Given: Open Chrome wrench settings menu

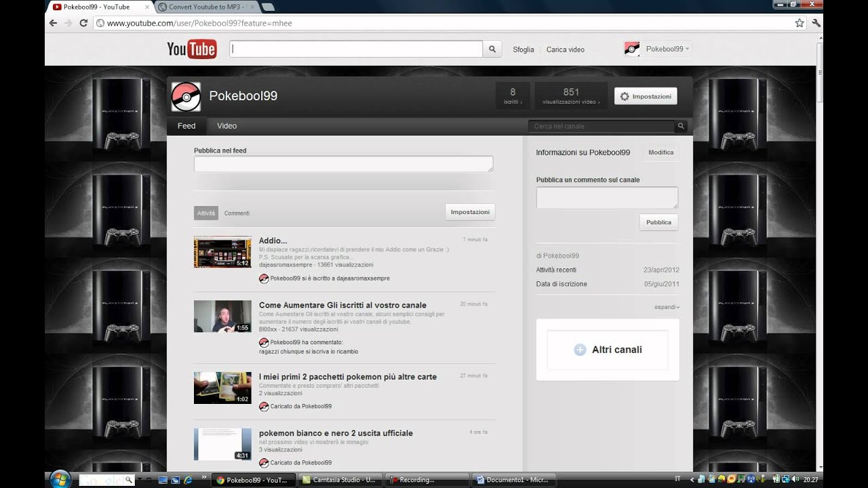Looking at the screenshot, I should point(816,22).
